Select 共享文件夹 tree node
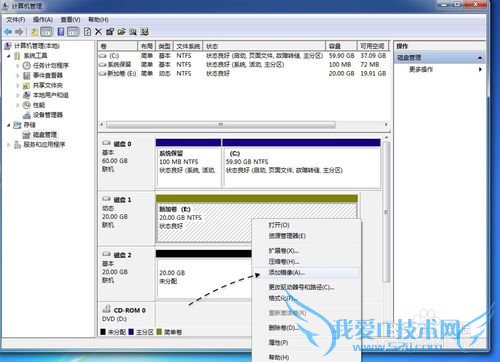The width and height of the screenshot is (500, 362). pos(48,85)
